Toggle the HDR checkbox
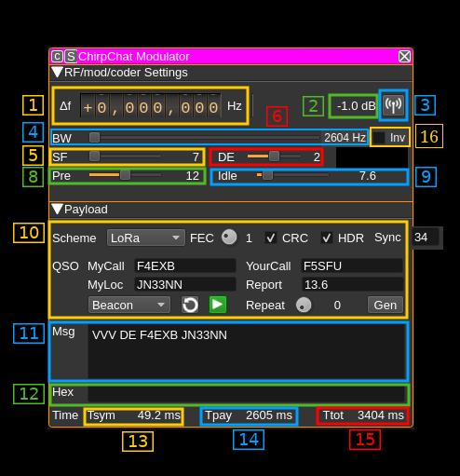Viewport: 460px width, 476px height. pyautogui.click(x=327, y=238)
